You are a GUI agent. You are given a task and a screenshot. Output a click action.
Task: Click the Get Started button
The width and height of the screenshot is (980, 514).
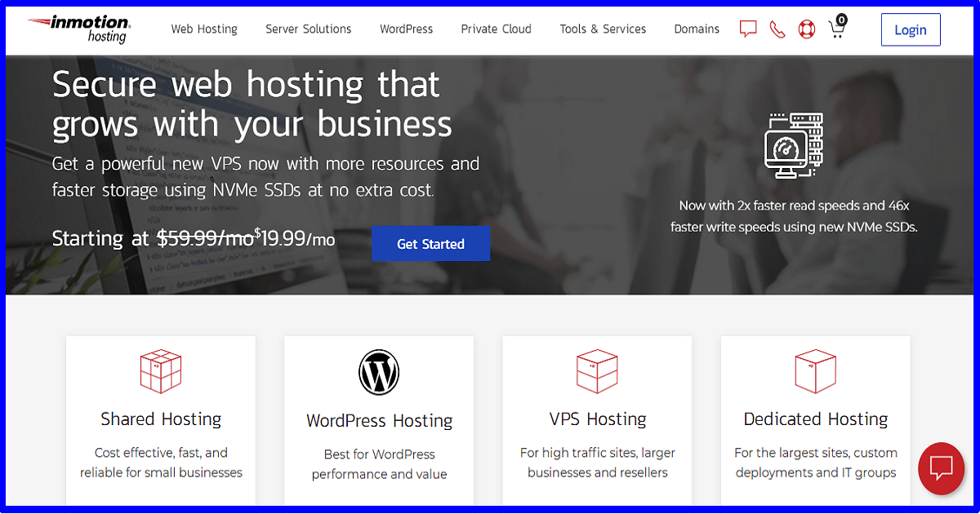tap(430, 244)
